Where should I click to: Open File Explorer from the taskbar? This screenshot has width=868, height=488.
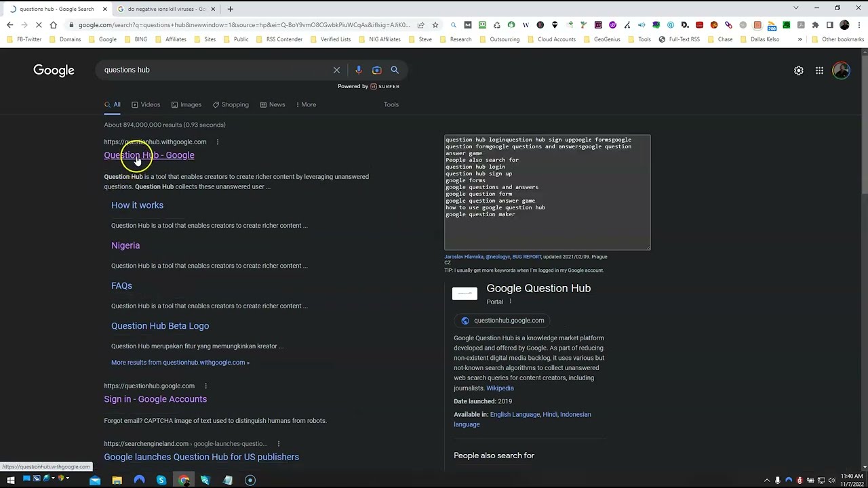[x=117, y=480]
